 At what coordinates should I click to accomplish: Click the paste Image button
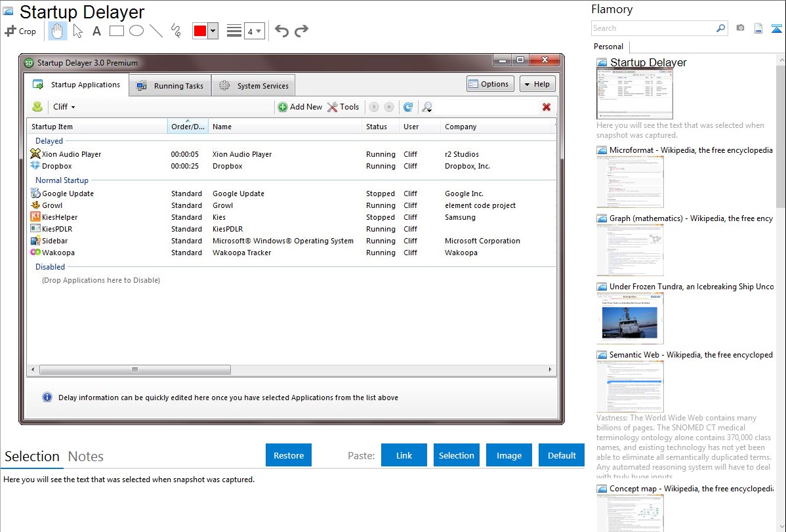point(508,455)
